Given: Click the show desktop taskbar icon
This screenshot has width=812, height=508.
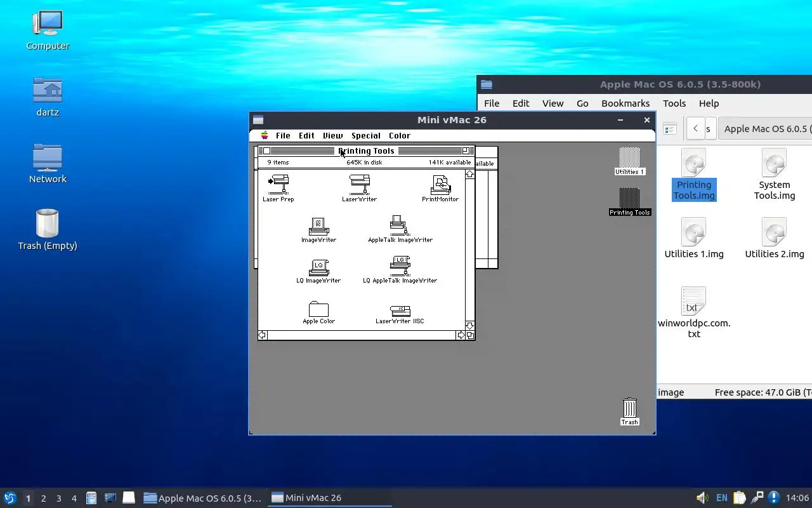Looking at the screenshot, I should pyautogui.click(x=129, y=498).
